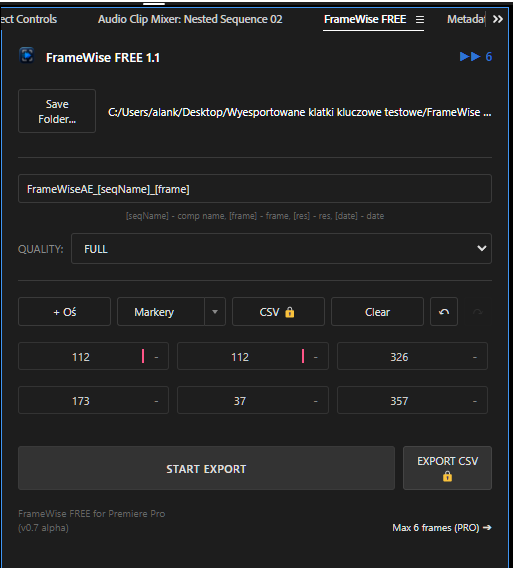The height and width of the screenshot is (568, 513).
Task: Expand the Markery dropdown arrow
Action: coord(215,312)
